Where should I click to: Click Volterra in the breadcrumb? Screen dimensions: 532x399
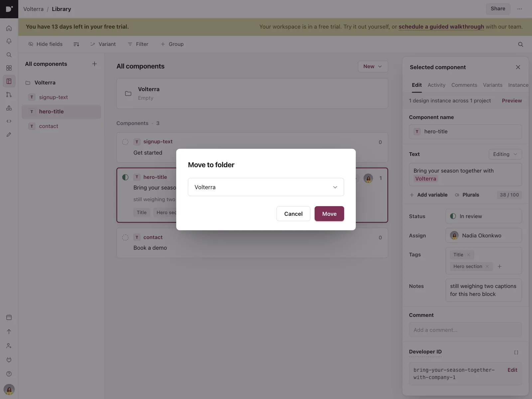(x=33, y=9)
